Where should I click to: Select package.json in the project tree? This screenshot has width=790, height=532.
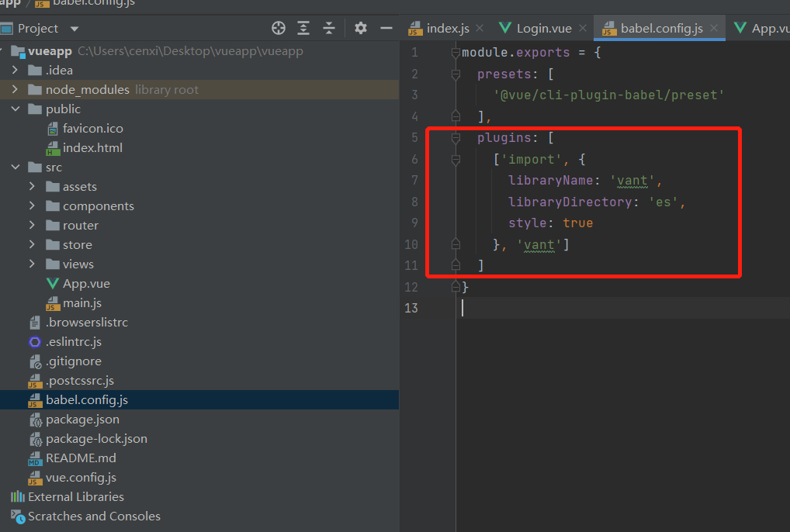pyautogui.click(x=82, y=420)
